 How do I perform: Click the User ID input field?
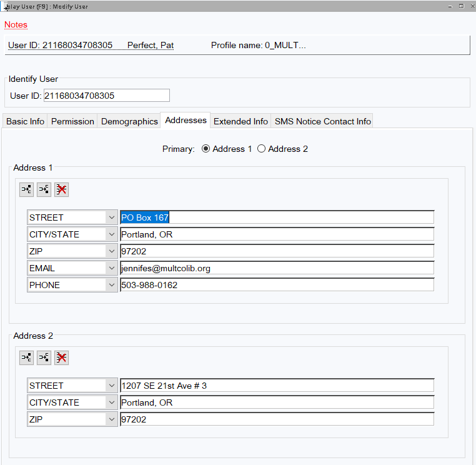click(x=106, y=96)
